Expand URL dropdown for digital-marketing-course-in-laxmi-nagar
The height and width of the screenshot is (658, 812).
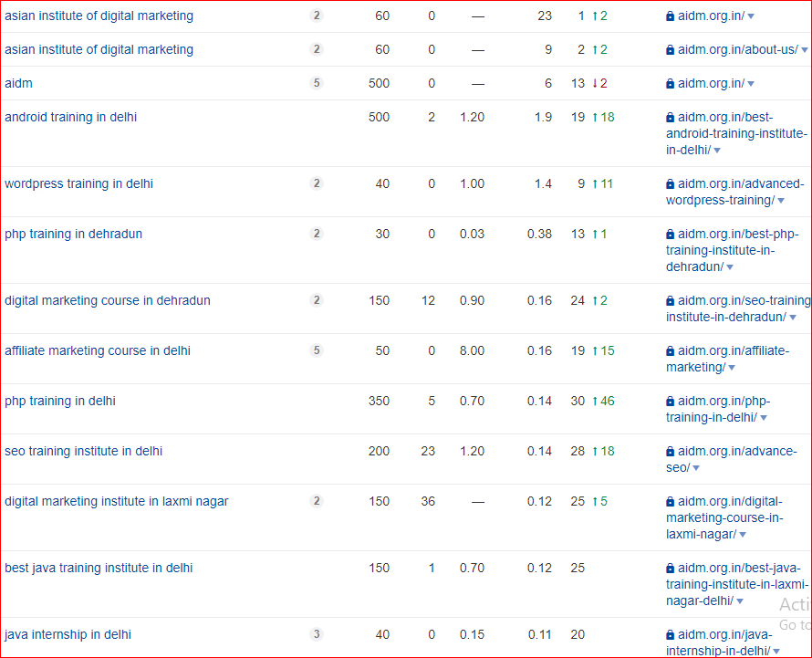(x=743, y=535)
